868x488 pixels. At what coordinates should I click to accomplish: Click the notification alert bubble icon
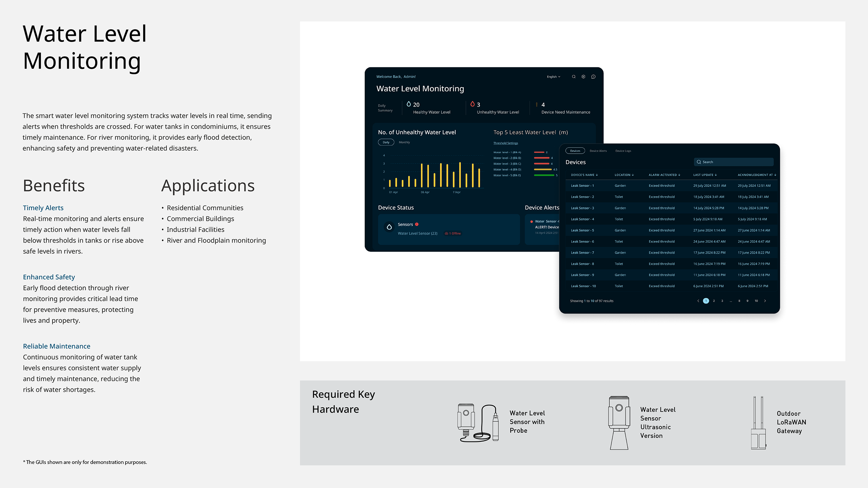(x=593, y=77)
